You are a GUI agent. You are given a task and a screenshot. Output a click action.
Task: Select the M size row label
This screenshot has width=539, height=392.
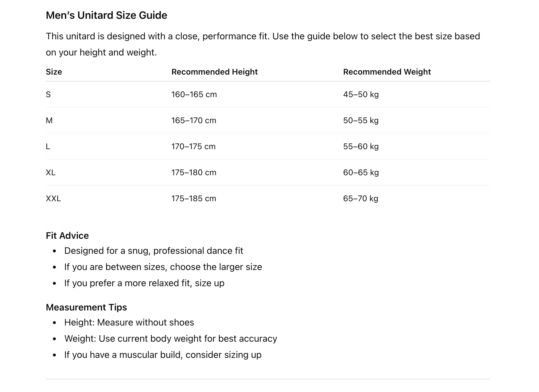pyautogui.click(x=49, y=121)
